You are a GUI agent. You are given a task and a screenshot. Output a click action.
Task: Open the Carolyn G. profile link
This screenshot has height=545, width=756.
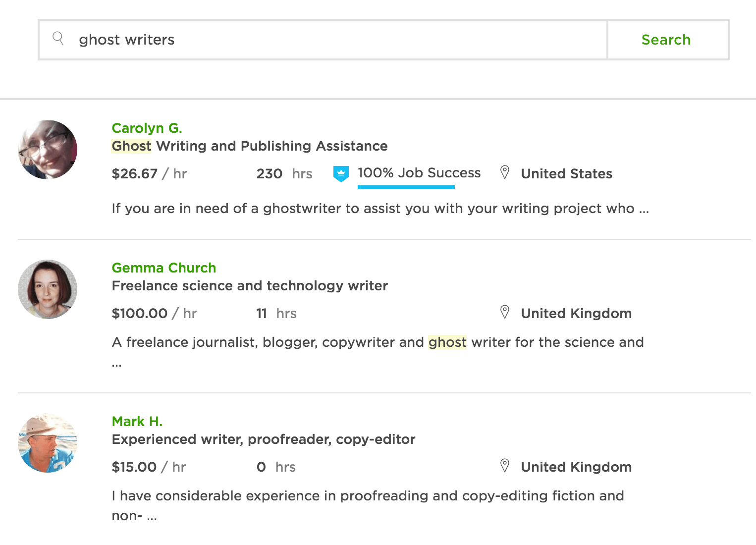(147, 128)
